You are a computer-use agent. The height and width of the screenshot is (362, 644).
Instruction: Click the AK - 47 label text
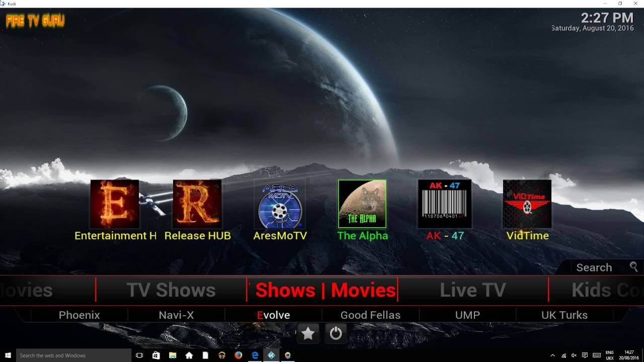(x=445, y=235)
